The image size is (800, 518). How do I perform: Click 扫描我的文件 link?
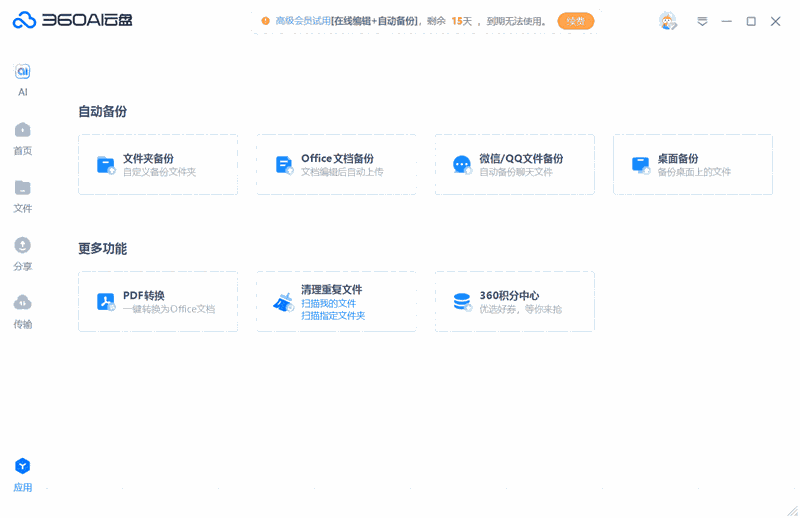[329, 303]
